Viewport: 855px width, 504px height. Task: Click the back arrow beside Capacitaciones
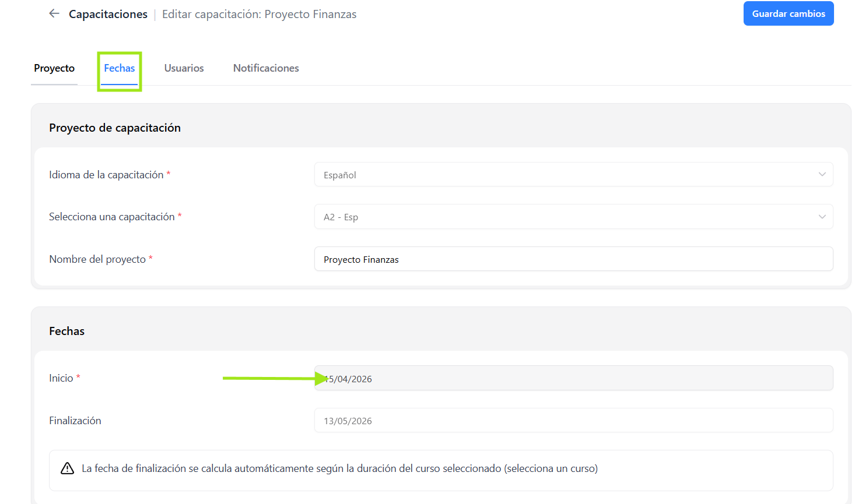point(54,13)
